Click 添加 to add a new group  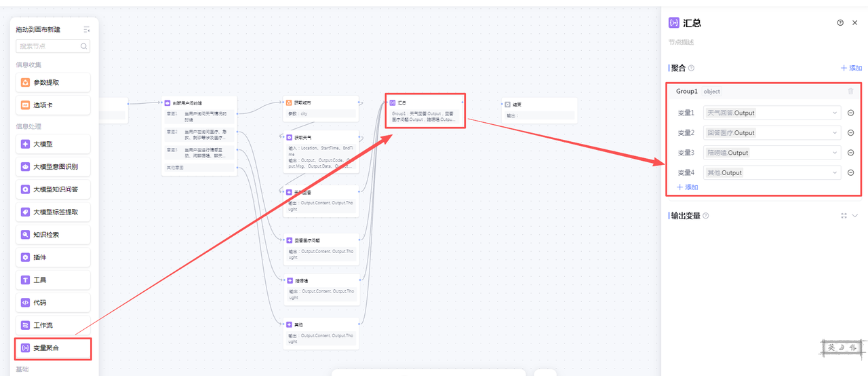point(851,68)
